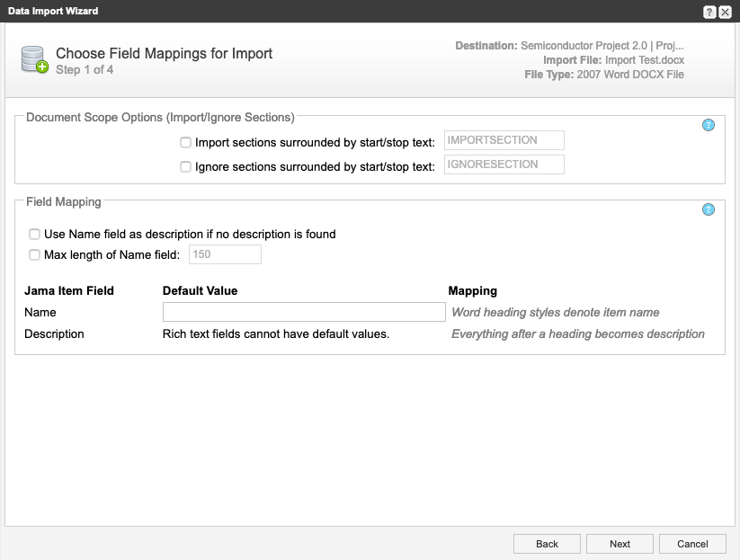This screenshot has height=560, width=740.
Task: Proceed by clicking the Next button
Action: click(620, 544)
